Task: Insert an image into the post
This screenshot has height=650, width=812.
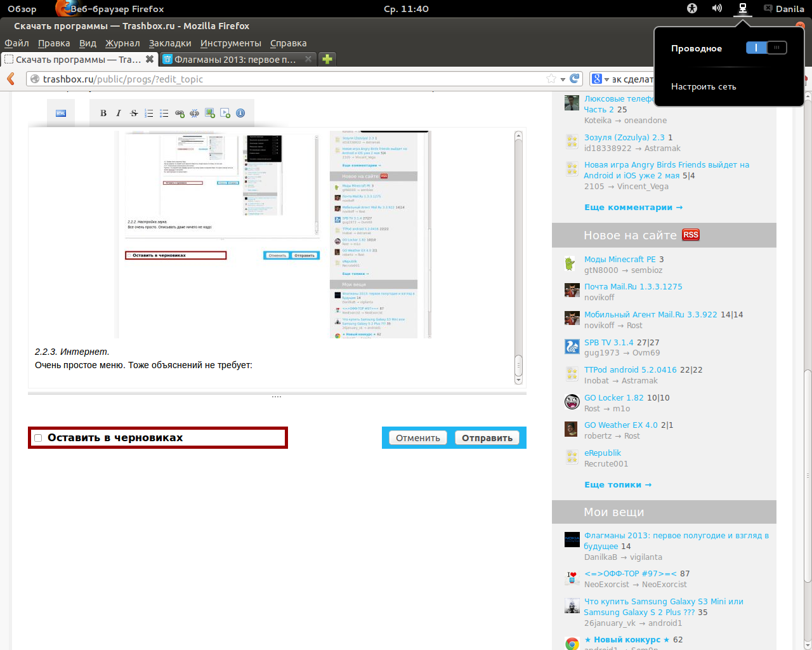Action: click(210, 113)
